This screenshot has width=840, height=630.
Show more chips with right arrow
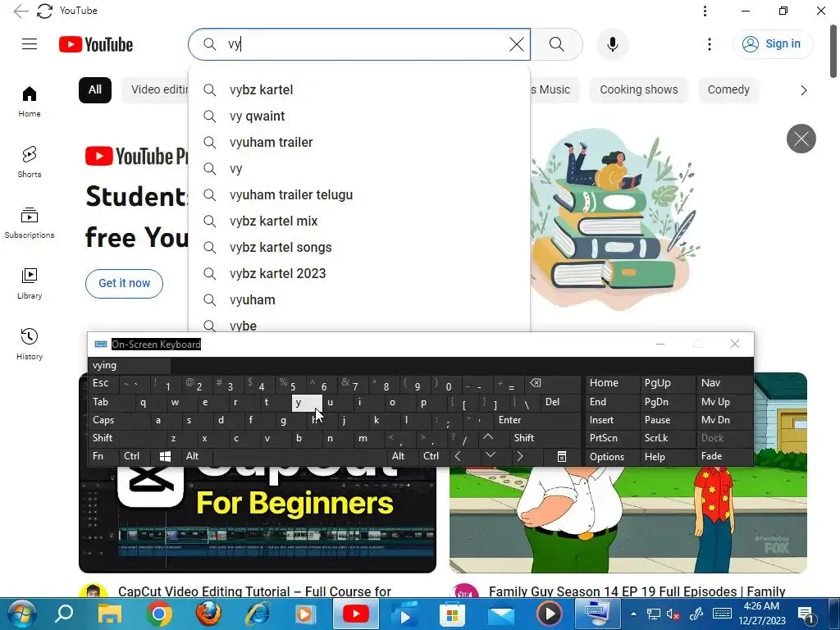click(803, 90)
